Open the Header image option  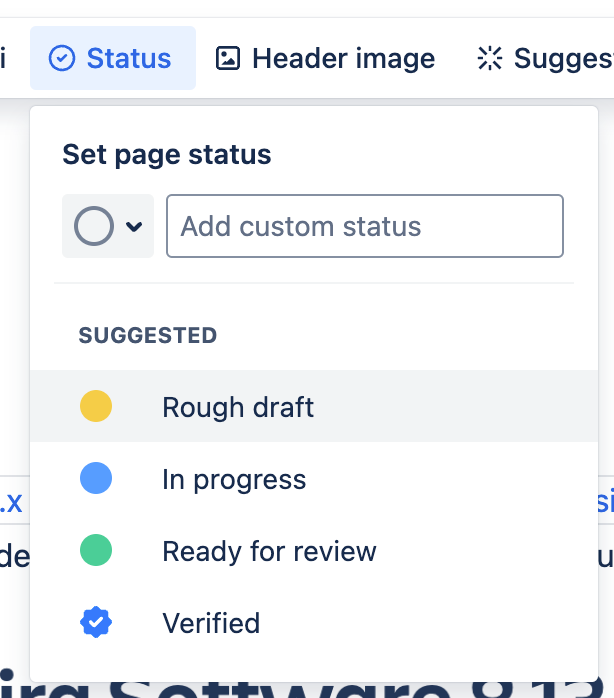point(343,59)
